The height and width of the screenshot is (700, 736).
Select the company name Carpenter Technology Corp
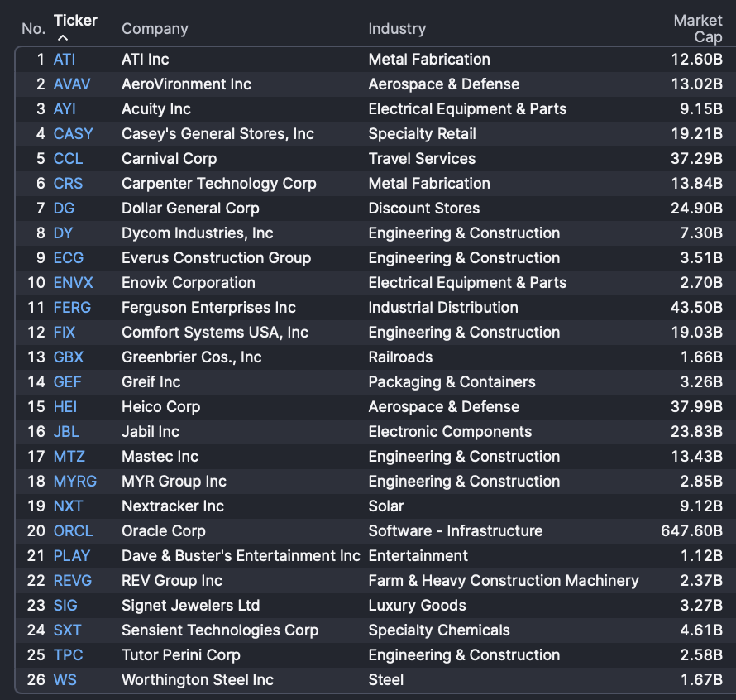coord(219,184)
